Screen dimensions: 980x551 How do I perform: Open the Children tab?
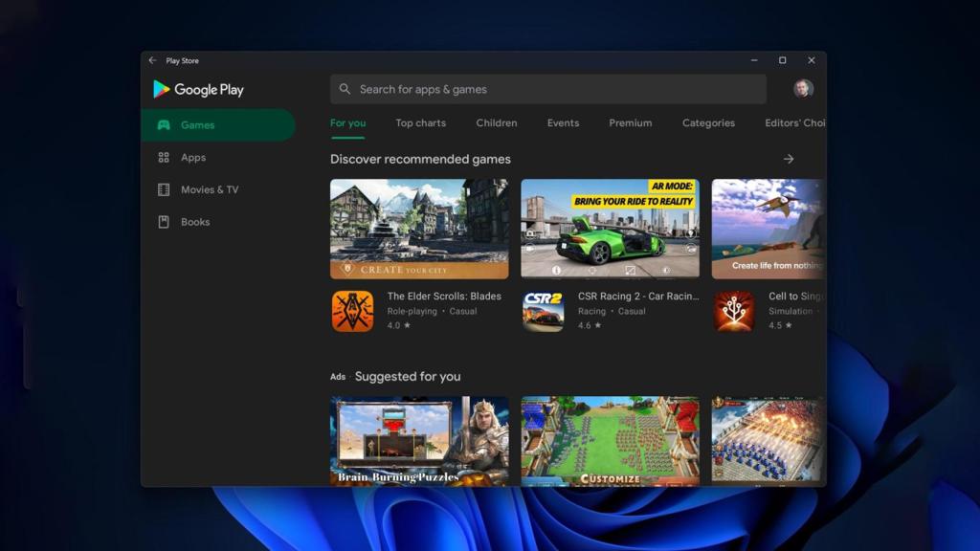pyautogui.click(x=497, y=123)
